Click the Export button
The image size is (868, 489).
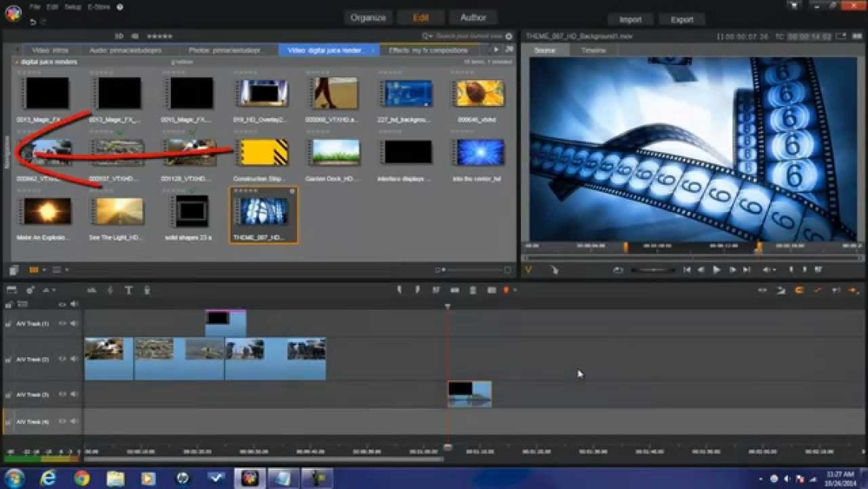[682, 19]
